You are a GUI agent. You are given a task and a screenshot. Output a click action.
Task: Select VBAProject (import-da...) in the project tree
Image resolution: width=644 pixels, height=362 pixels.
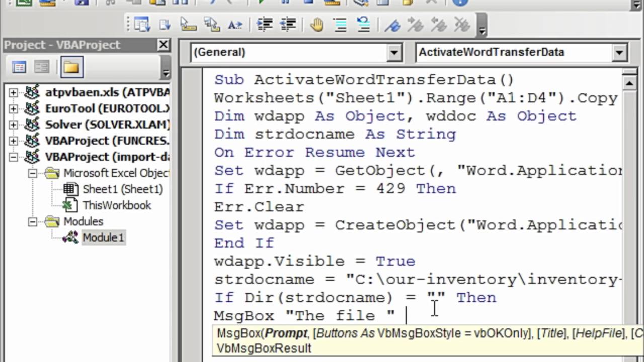click(x=107, y=157)
